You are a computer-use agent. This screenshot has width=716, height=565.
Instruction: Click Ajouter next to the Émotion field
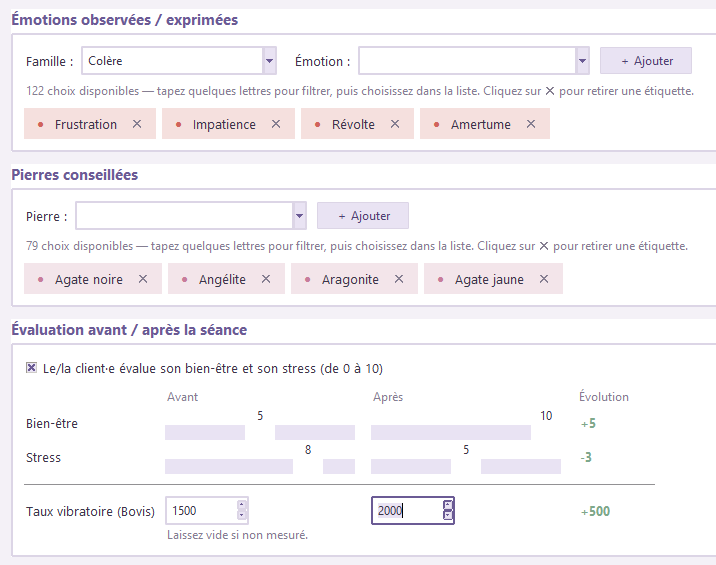tap(646, 60)
